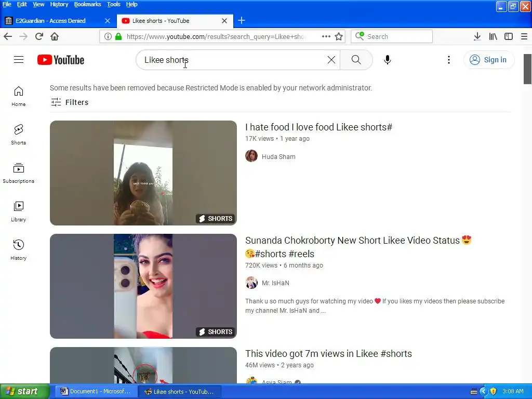Click the page vertical scrollbar thumb
The height and width of the screenshot is (399, 532).
click(x=527, y=69)
